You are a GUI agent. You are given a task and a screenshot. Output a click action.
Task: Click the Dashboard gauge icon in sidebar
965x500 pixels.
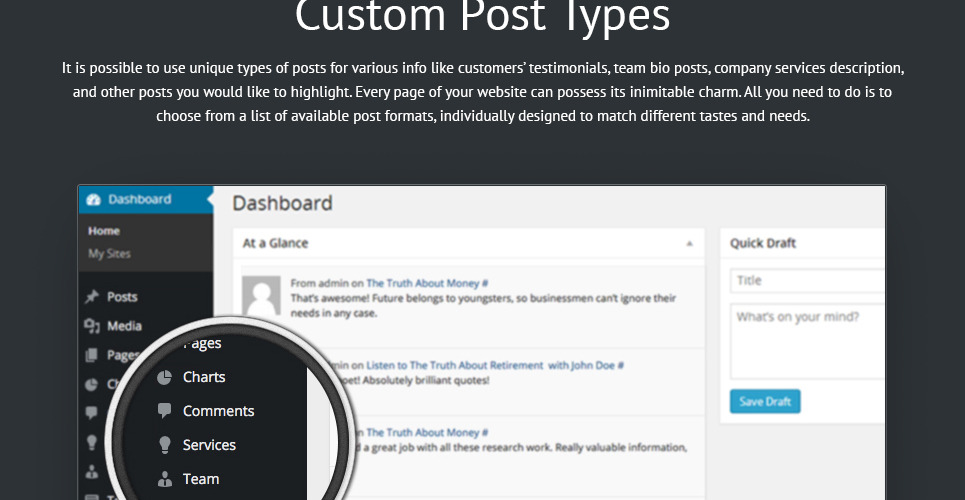(x=94, y=200)
